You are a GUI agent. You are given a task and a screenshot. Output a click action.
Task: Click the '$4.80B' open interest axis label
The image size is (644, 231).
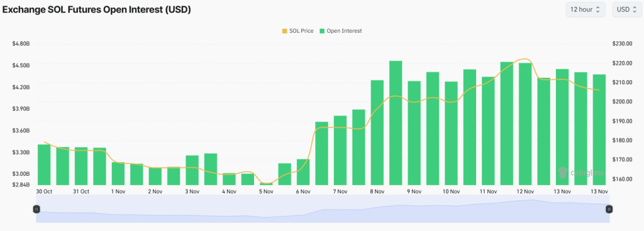click(21, 44)
